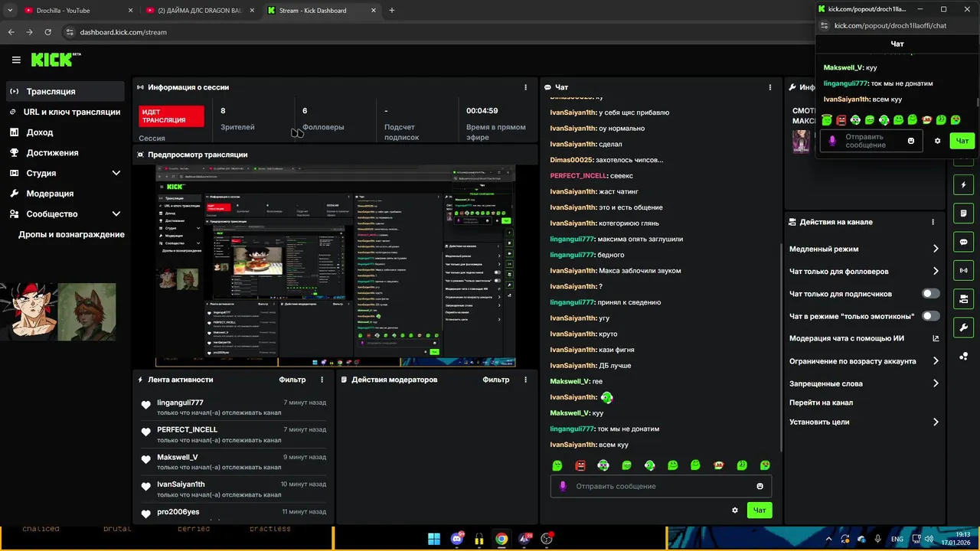The image size is (980, 551).
Task: Open Дропы и вознаграждение in the sidebar
Action: click(71, 234)
